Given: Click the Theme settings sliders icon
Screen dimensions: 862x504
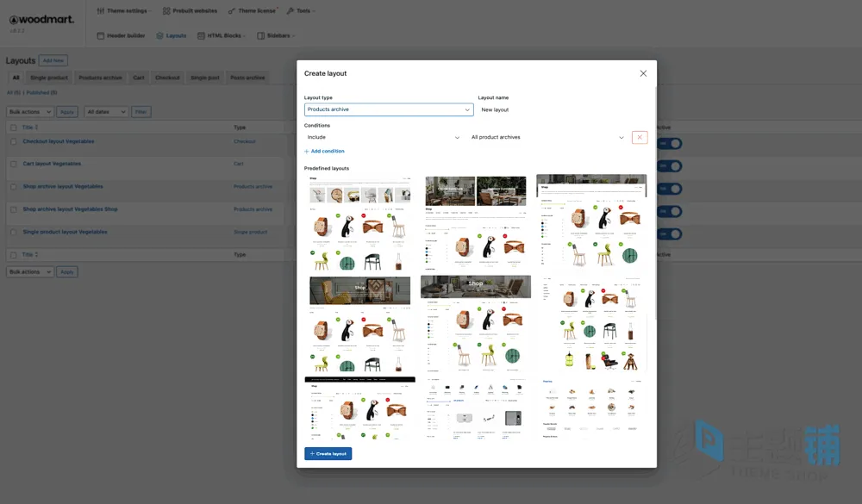Looking at the screenshot, I should pos(101,11).
